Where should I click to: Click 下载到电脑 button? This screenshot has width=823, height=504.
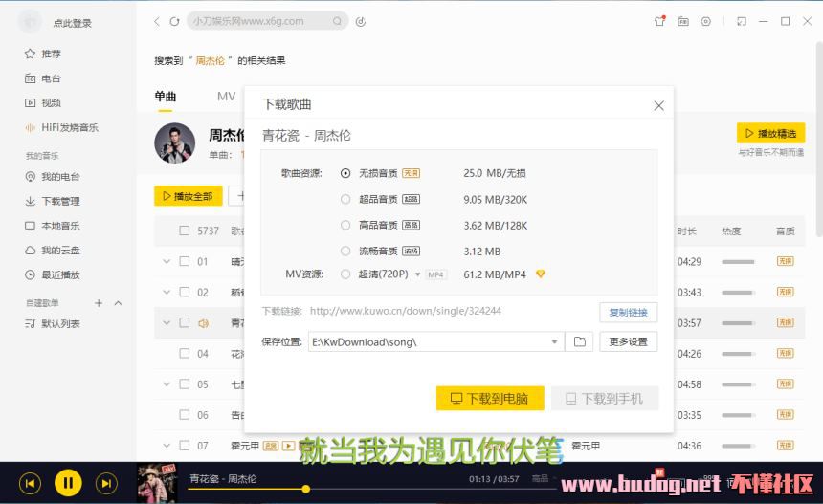click(x=490, y=399)
